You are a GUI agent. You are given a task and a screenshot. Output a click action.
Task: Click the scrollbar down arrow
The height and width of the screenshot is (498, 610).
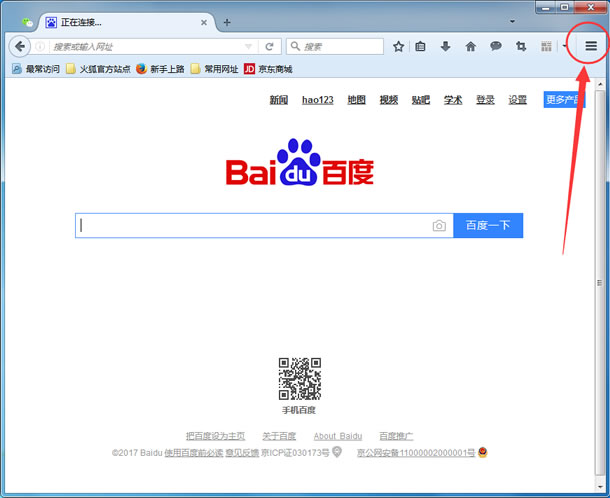[x=600, y=486]
